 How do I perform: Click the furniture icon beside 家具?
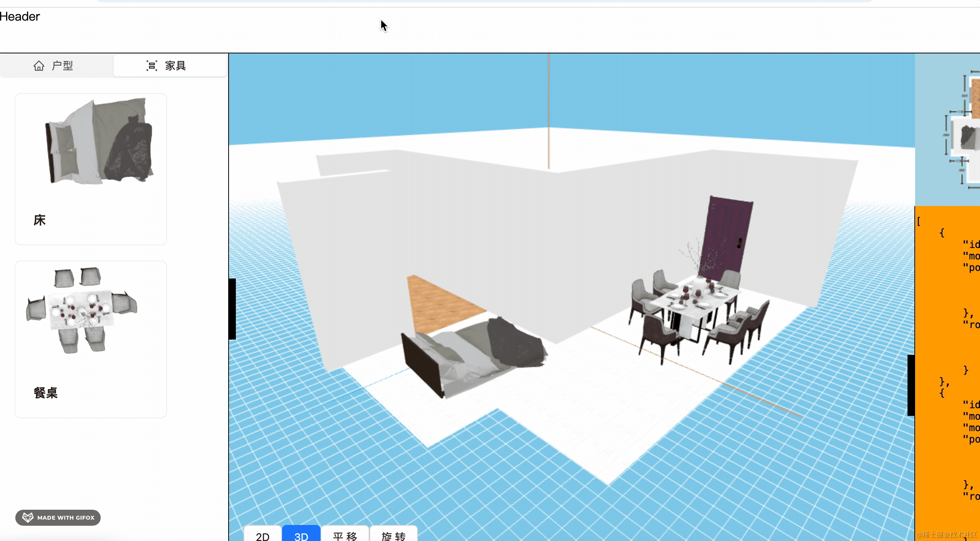coord(152,66)
